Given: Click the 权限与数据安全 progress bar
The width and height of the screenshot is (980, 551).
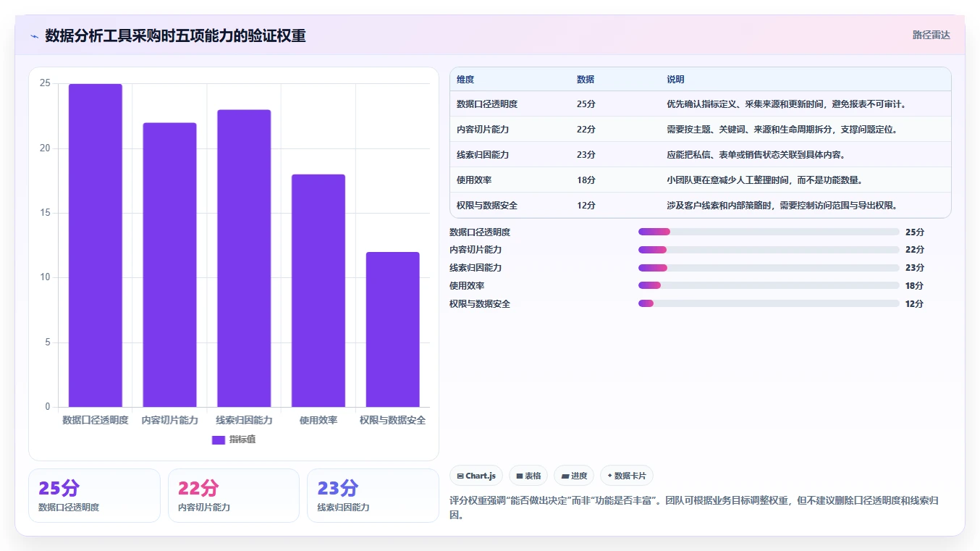Looking at the screenshot, I should click(x=769, y=303).
